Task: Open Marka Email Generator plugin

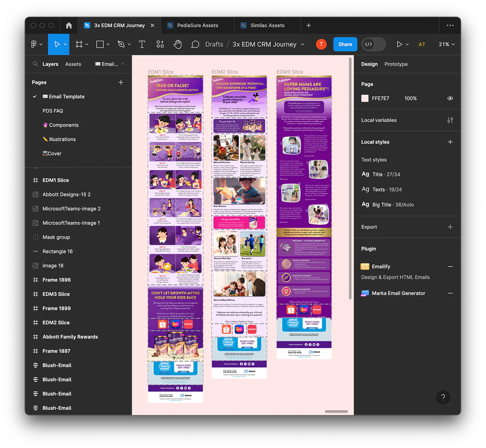Action: (x=398, y=293)
